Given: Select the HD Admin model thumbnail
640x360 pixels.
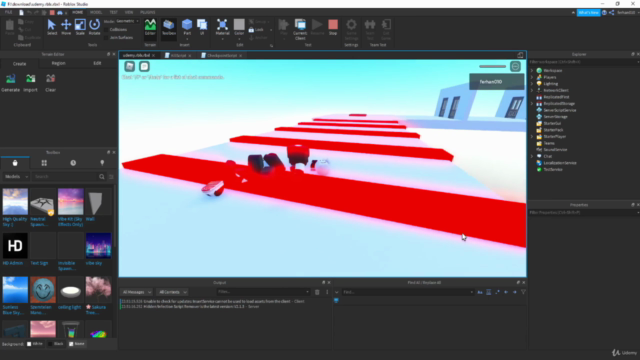Looking at the screenshot, I should tap(15, 246).
